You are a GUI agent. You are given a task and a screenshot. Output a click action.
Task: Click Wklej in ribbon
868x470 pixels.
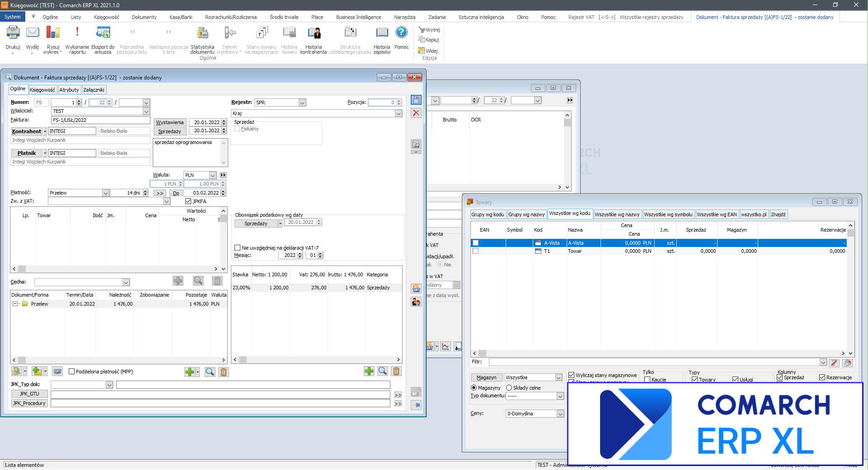pyautogui.click(x=428, y=51)
